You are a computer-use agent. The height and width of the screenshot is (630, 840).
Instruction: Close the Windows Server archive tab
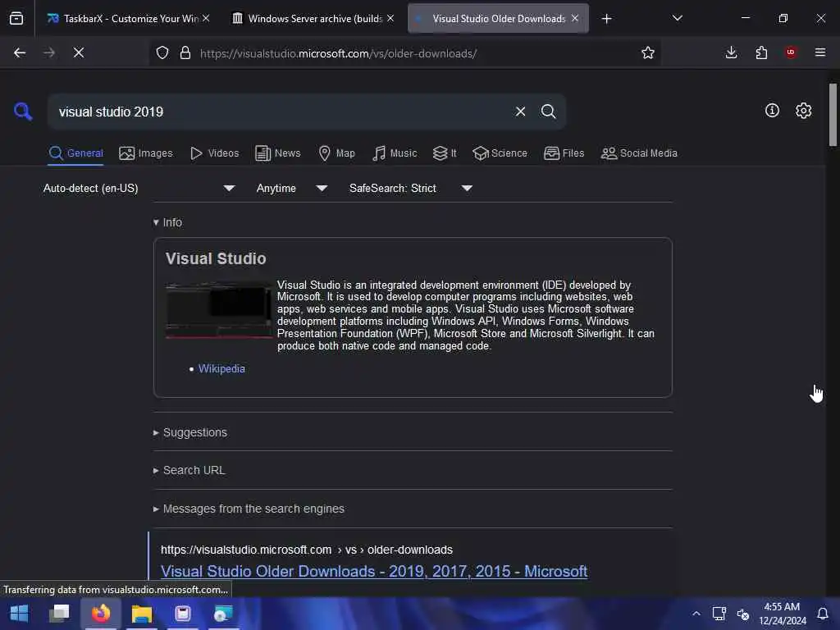coord(390,18)
